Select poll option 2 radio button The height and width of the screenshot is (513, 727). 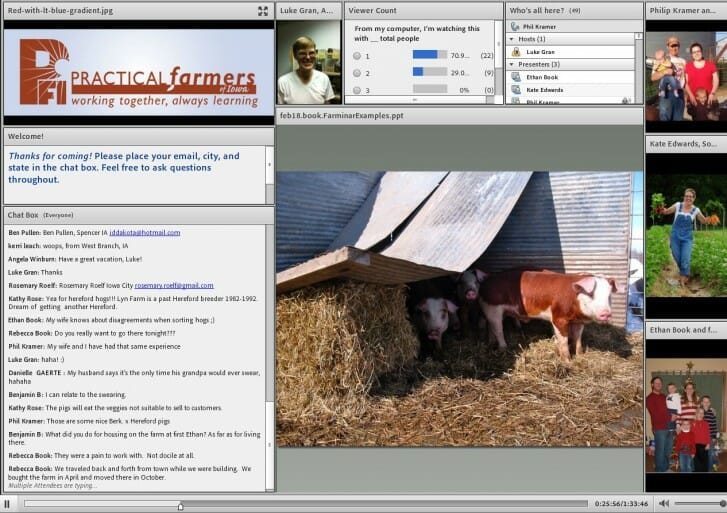(x=356, y=73)
